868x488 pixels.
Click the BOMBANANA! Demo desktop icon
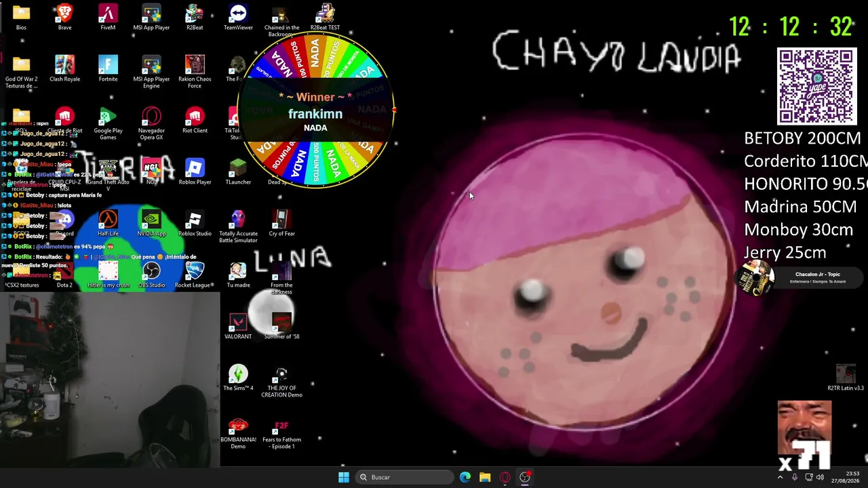click(x=238, y=433)
